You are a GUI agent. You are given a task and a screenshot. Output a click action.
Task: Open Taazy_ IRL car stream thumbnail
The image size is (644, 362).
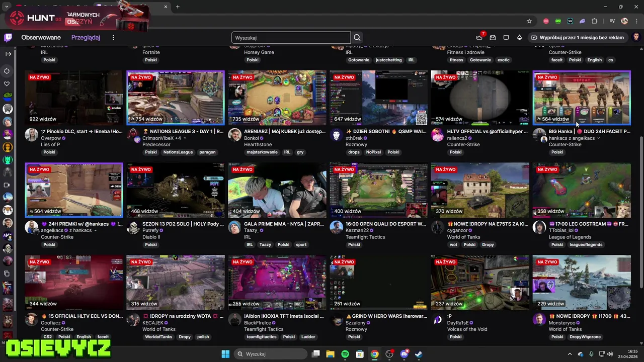277,190
